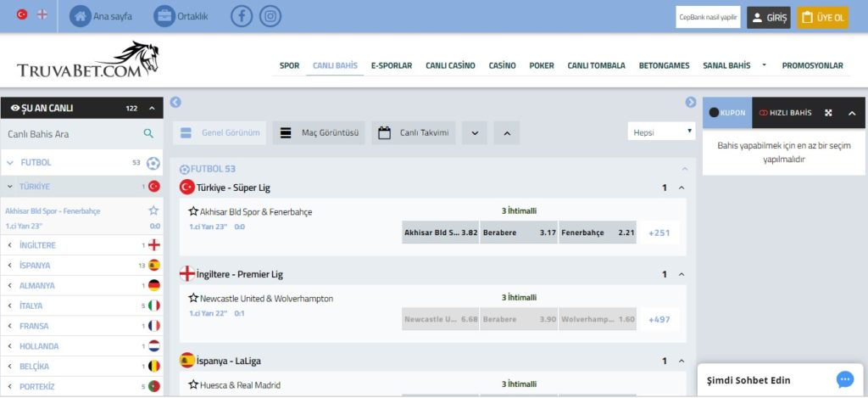The width and height of the screenshot is (868, 398).
Task: Select Genel Görünüm view button
Action: [220, 133]
